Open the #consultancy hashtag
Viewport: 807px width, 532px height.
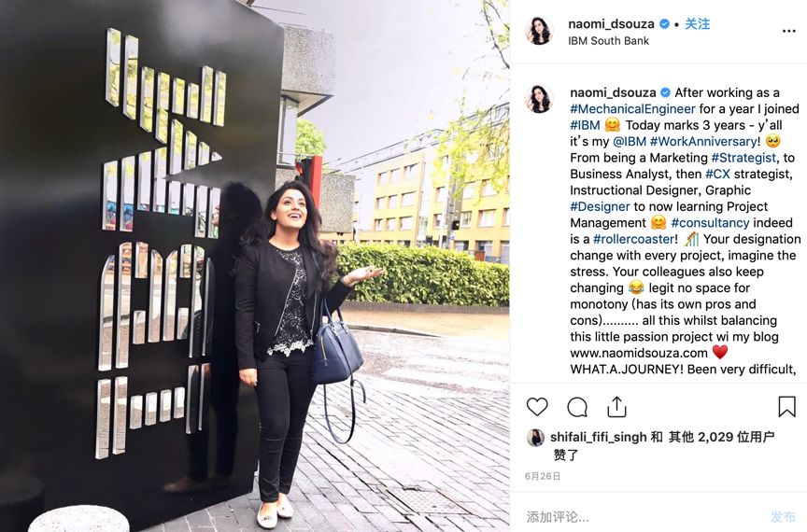pos(710,223)
